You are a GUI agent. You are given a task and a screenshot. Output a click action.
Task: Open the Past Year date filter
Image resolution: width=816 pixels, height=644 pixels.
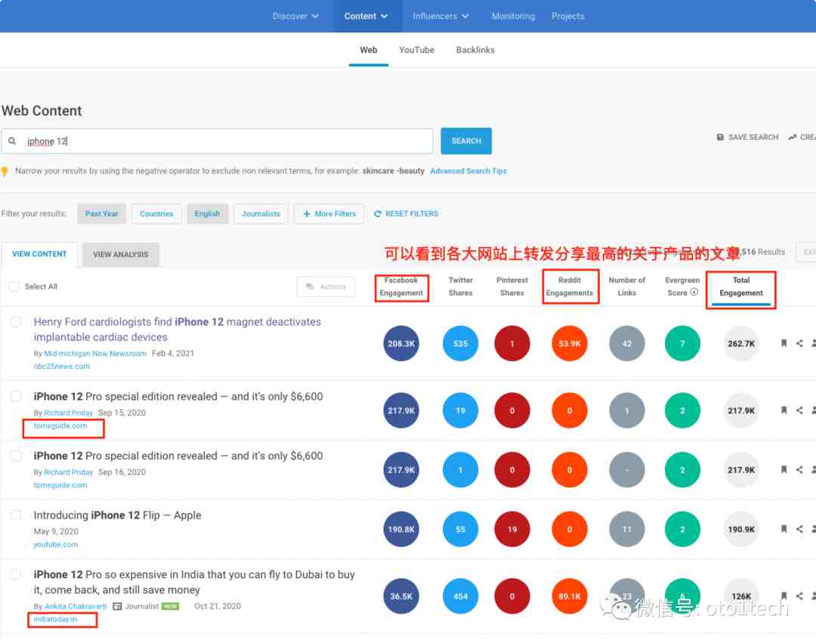point(101,213)
